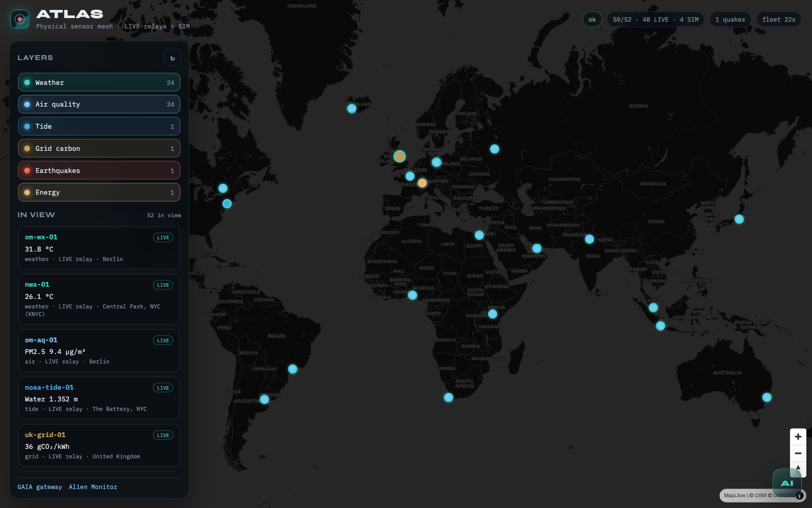
Task: Open the noaa-tide-01 sensor card
Action: [x=99, y=398]
